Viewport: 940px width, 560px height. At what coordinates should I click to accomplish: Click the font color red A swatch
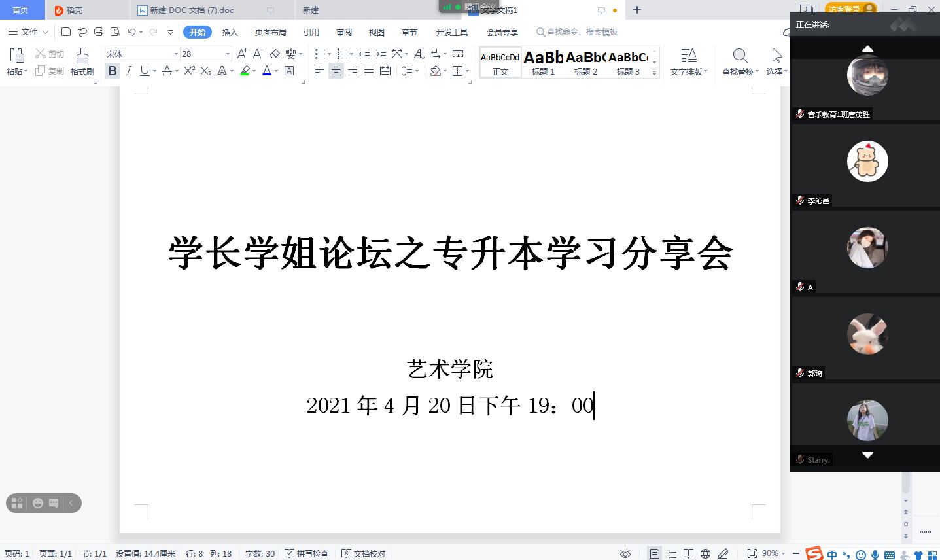click(x=266, y=71)
